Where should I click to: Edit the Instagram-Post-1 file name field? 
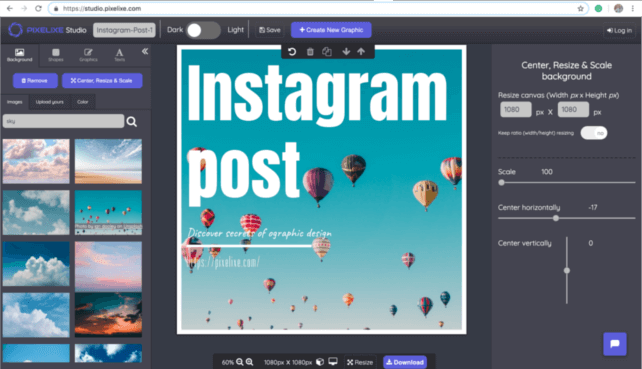click(x=124, y=30)
